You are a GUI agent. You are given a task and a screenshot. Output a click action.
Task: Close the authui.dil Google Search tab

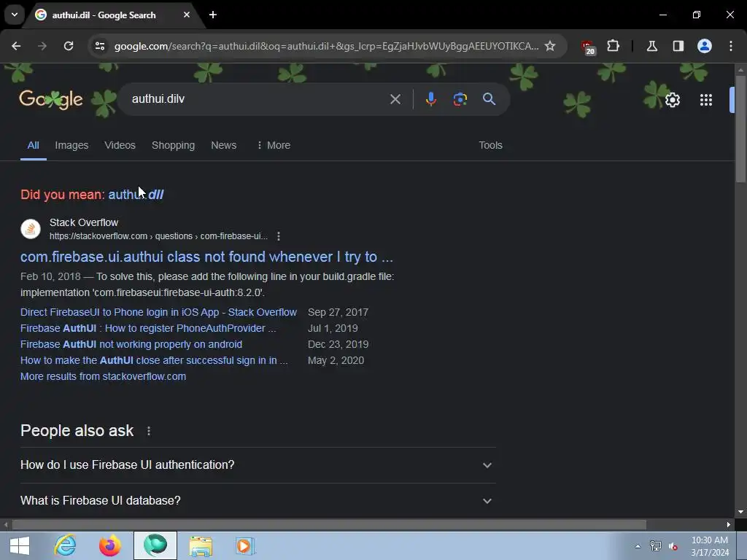pos(187,15)
